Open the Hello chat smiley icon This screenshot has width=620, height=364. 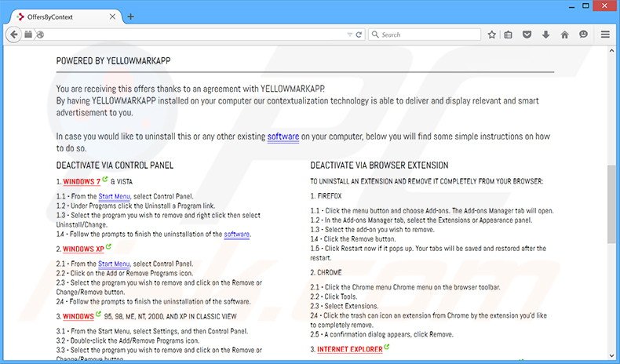583,35
